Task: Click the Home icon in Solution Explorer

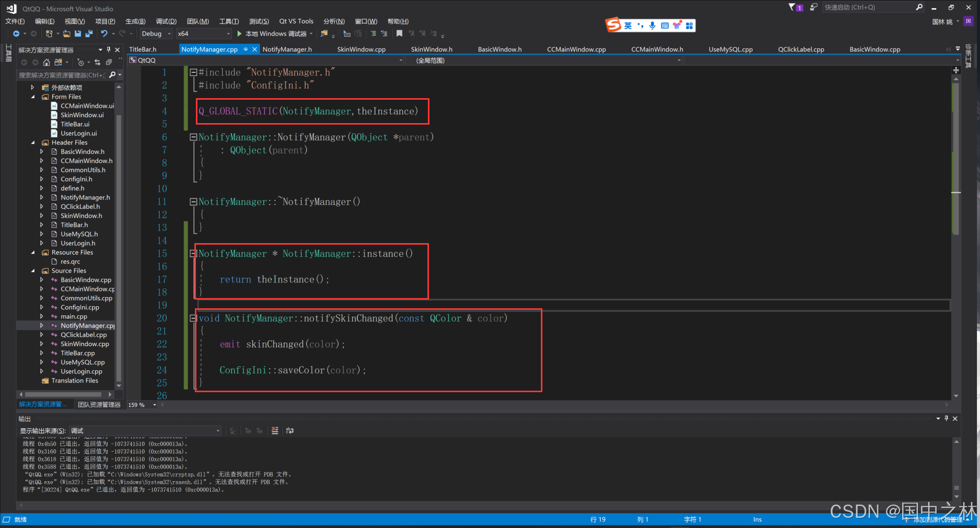Action: tap(46, 62)
